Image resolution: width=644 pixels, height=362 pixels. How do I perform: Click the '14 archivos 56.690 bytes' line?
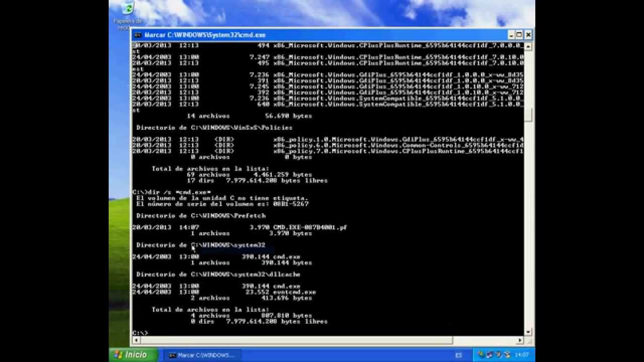coord(250,116)
